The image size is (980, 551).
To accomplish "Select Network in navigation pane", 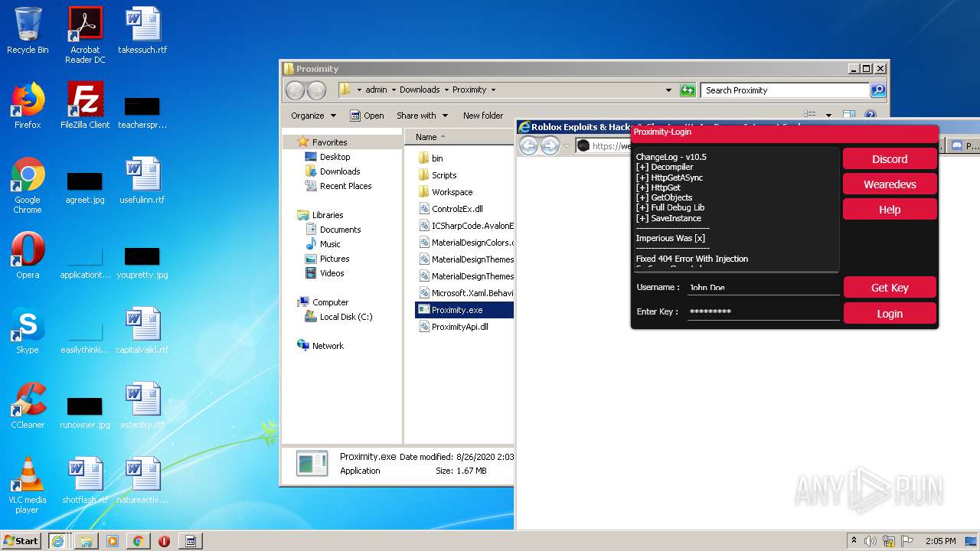I will coord(328,346).
